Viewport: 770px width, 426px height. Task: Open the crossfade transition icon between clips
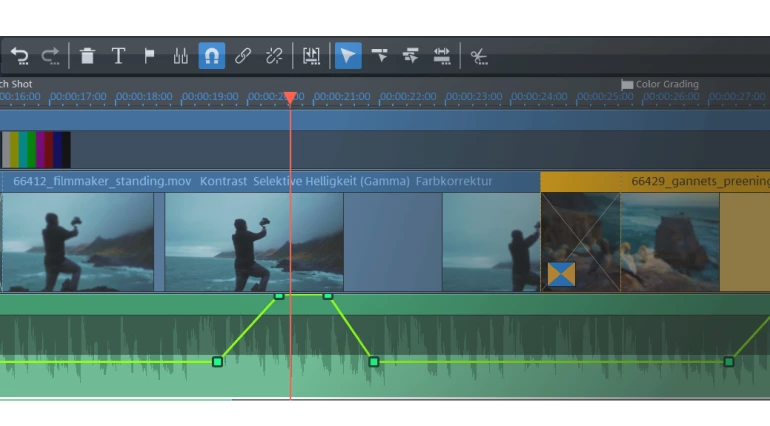pyautogui.click(x=561, y=273)
